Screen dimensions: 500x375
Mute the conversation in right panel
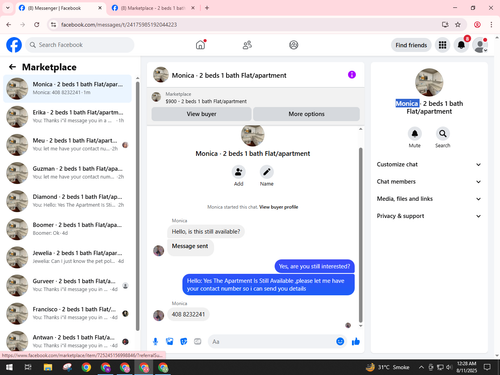[x=415, y=134]
